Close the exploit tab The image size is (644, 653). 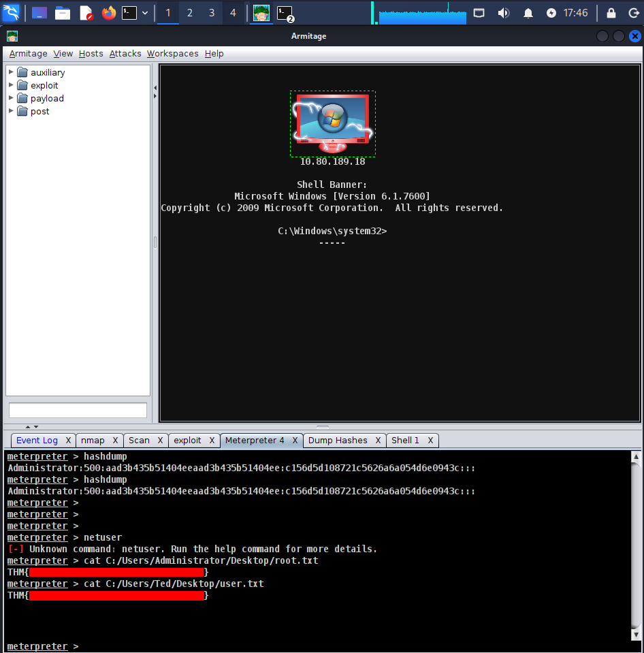[x=212, y=440]
